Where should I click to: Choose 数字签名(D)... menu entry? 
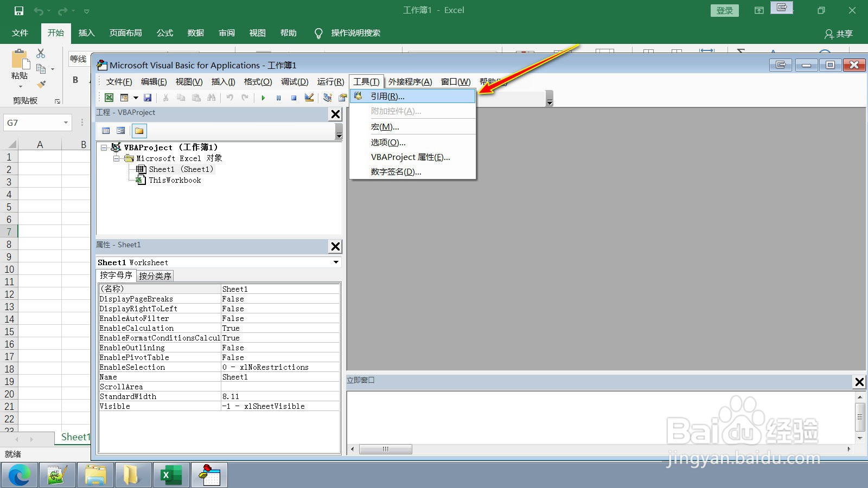(x=413, y=171)
